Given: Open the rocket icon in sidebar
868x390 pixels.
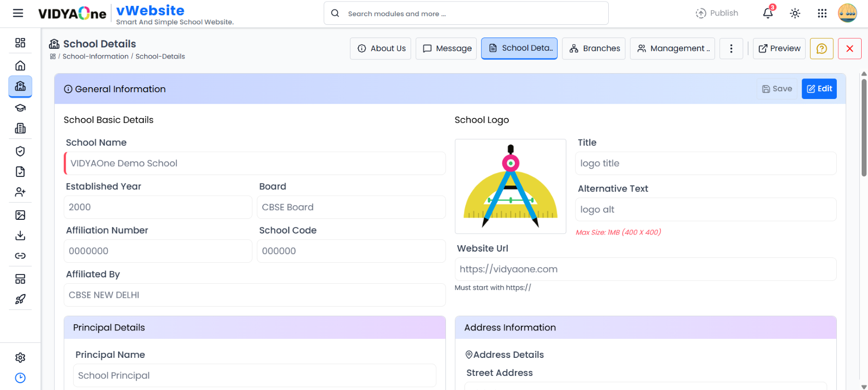Looking at the screenshot, I should click(20, 299).
